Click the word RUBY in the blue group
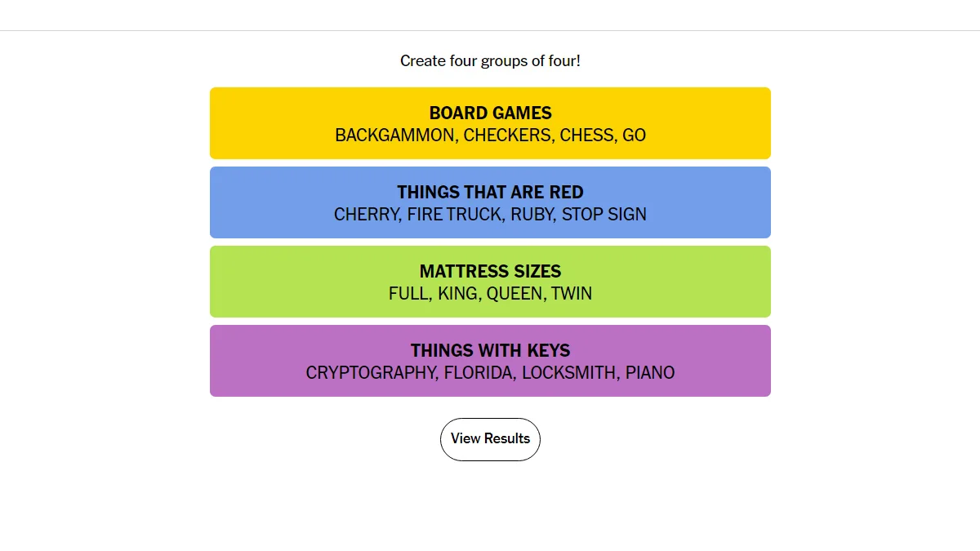 [531, 215]
